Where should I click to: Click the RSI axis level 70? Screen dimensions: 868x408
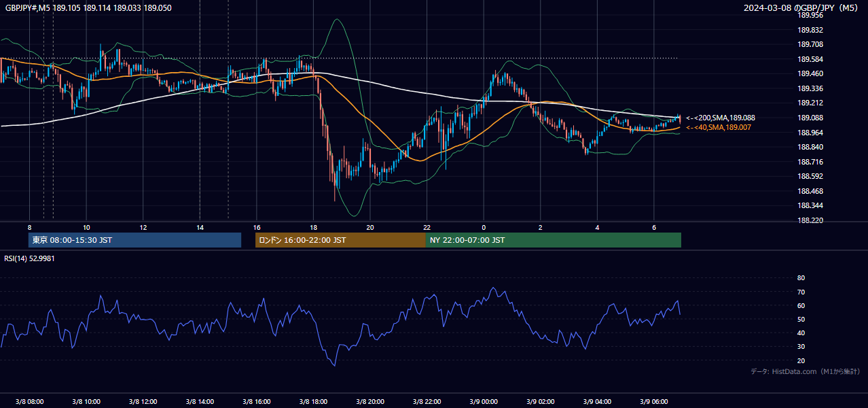[801, 292]
